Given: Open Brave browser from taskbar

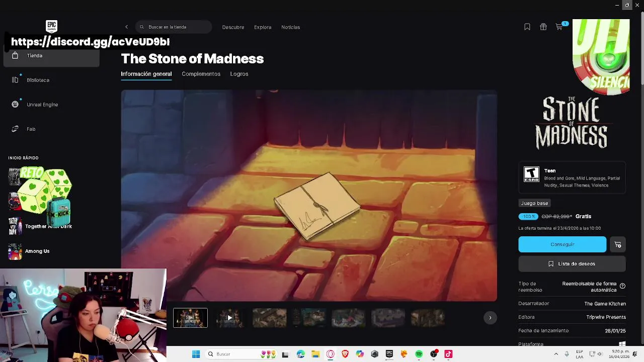Looking at the screenshot, I should coord(345,354).
